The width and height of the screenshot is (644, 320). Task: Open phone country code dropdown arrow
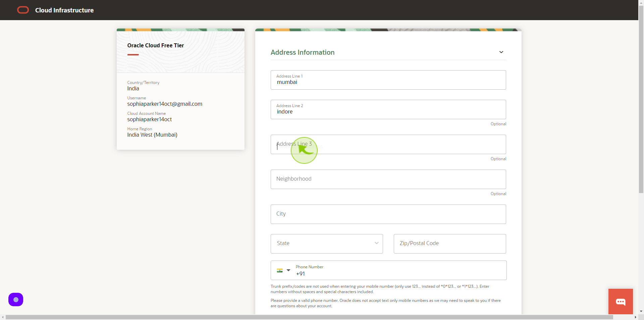(288, 270)
